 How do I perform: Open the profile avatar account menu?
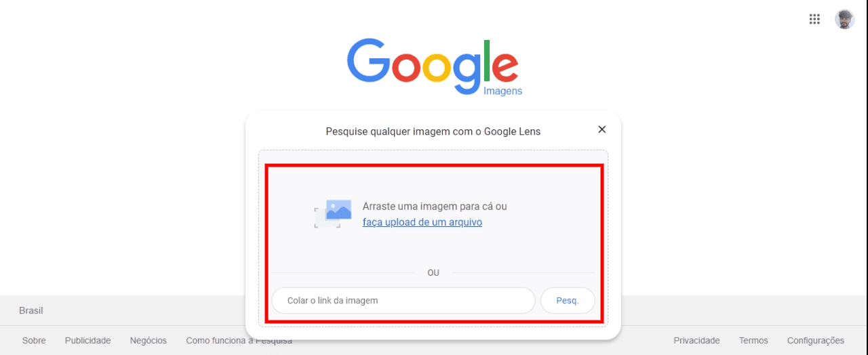(844, 19)
